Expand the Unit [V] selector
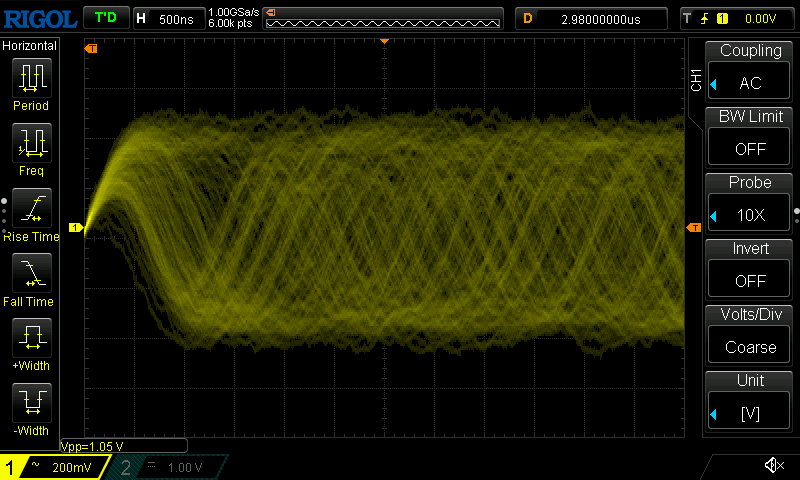Viewport: 800px width, 480px height. click(x=751, y=402)
